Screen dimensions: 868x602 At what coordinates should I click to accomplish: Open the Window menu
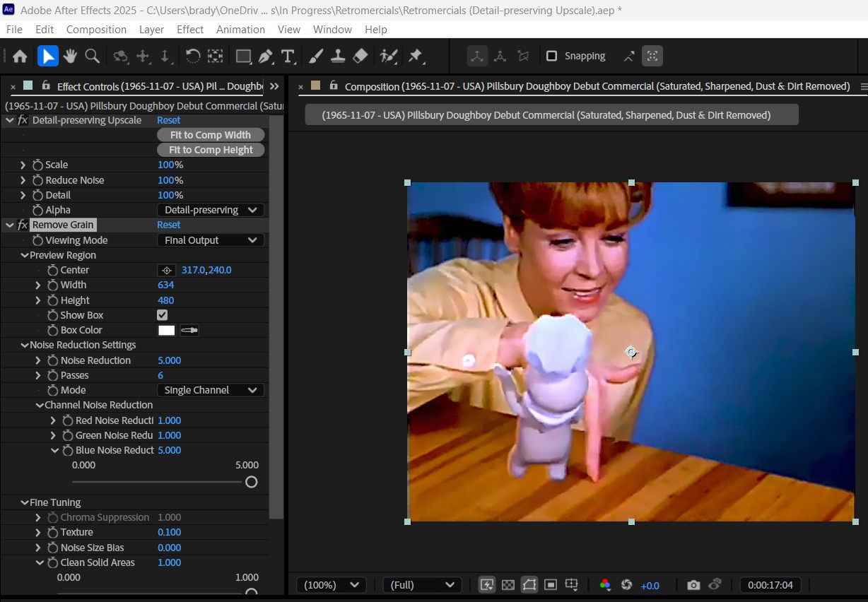pyautogui.click(x=332, y=30)
